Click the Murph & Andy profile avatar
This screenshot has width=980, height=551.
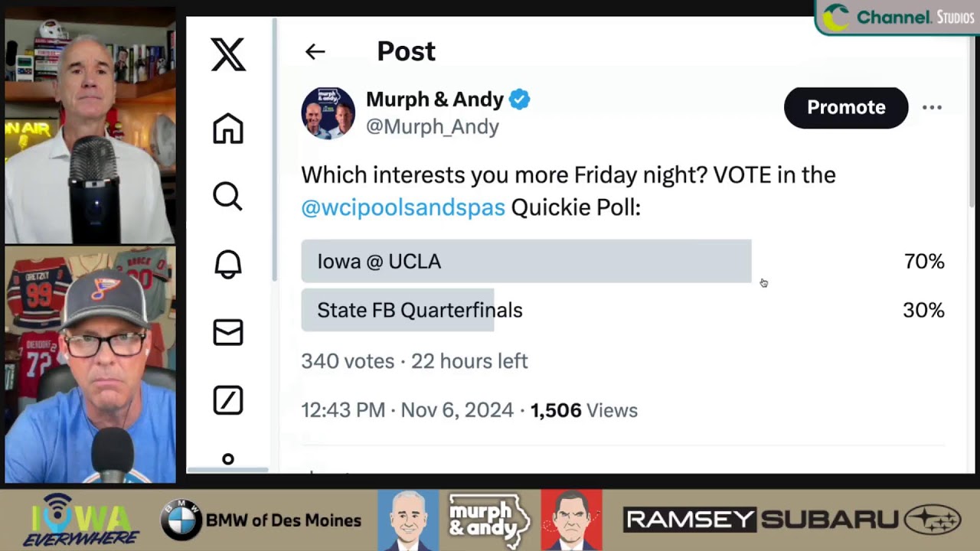[328, 112]
